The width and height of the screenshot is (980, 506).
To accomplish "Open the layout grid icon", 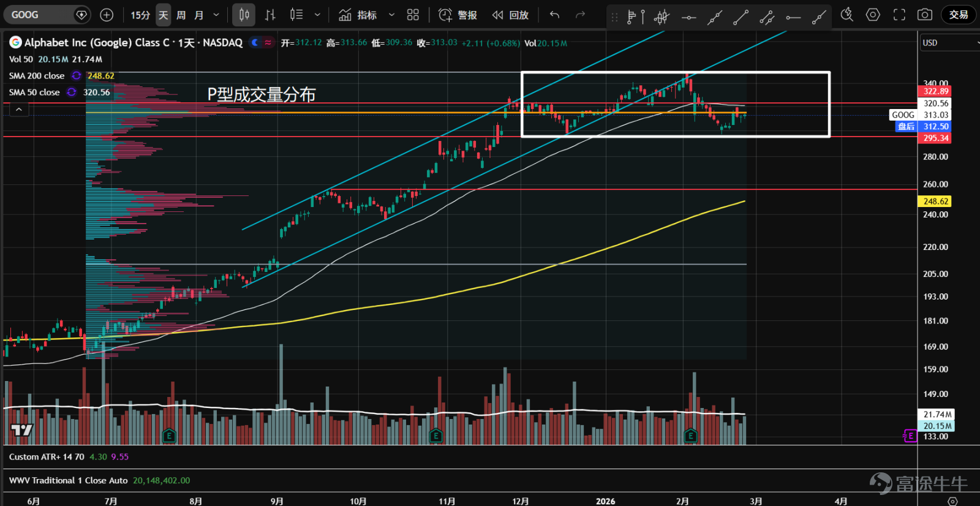I will 413,15.
